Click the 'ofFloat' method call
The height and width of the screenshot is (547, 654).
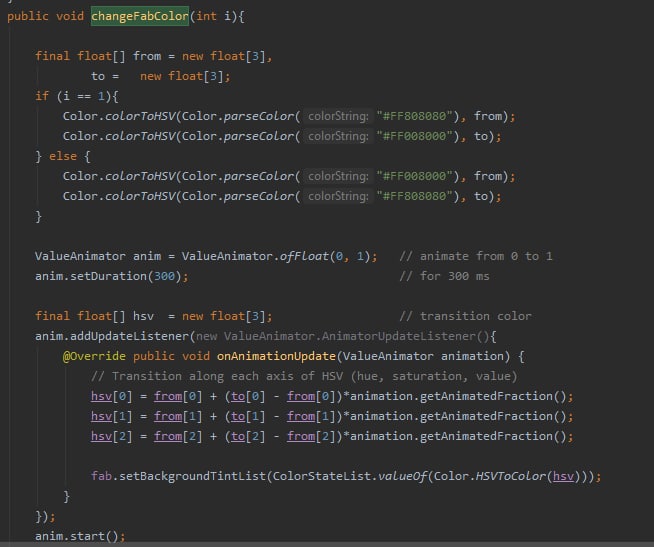click(304, 256)
